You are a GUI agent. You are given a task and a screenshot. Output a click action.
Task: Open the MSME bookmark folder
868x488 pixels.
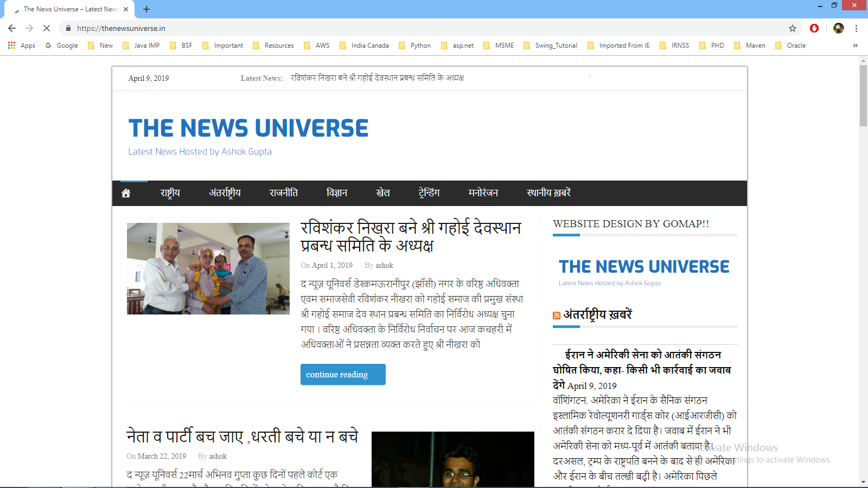tap(499, 46)
